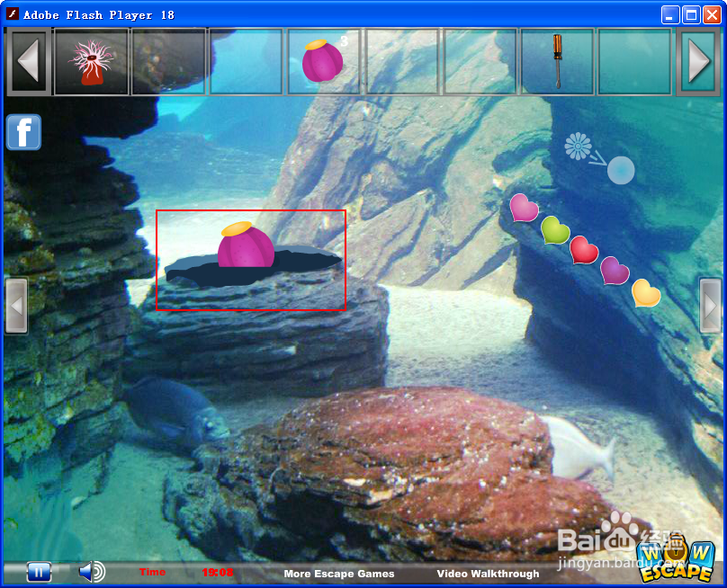
Task: Click the pink heart on the rock
Action: 524,208
